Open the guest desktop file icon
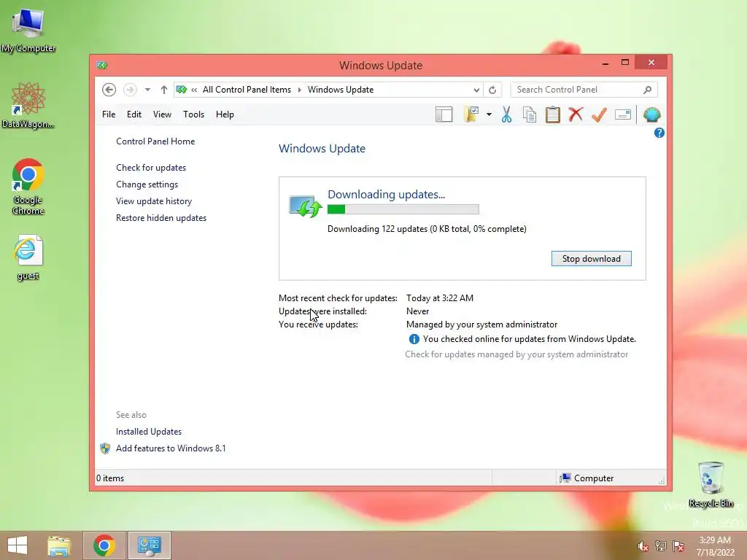This screenshot has height=560, width=747. click(28, 257)
